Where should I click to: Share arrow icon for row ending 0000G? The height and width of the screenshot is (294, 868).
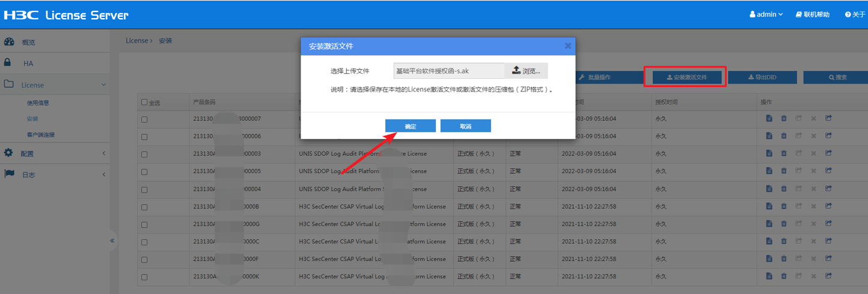click(x=828, y=224)
